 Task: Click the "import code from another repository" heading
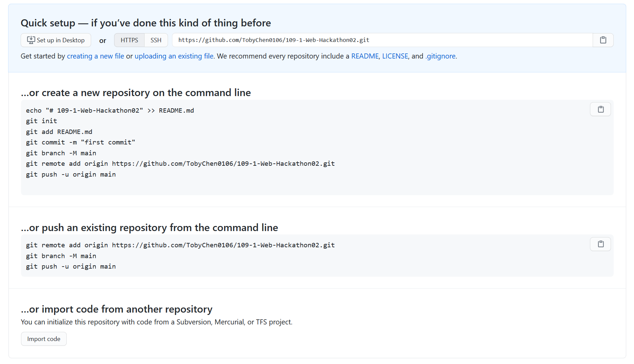coord(117,309)
